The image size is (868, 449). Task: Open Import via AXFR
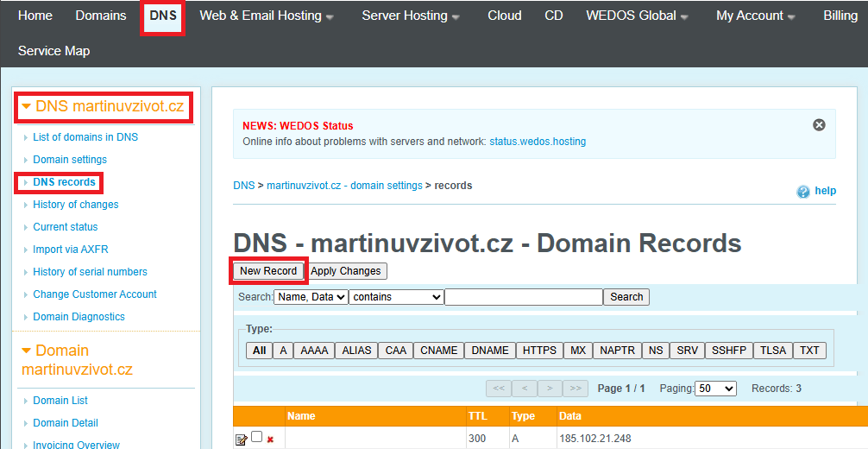(70, 250)
